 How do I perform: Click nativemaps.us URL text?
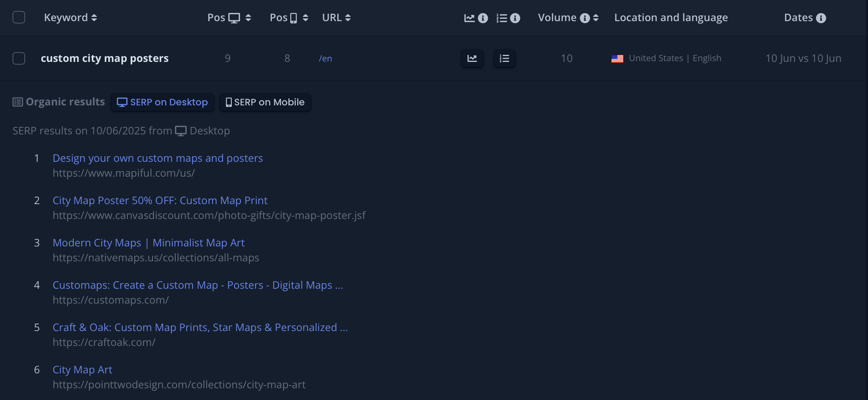click(x=156, y=258)
